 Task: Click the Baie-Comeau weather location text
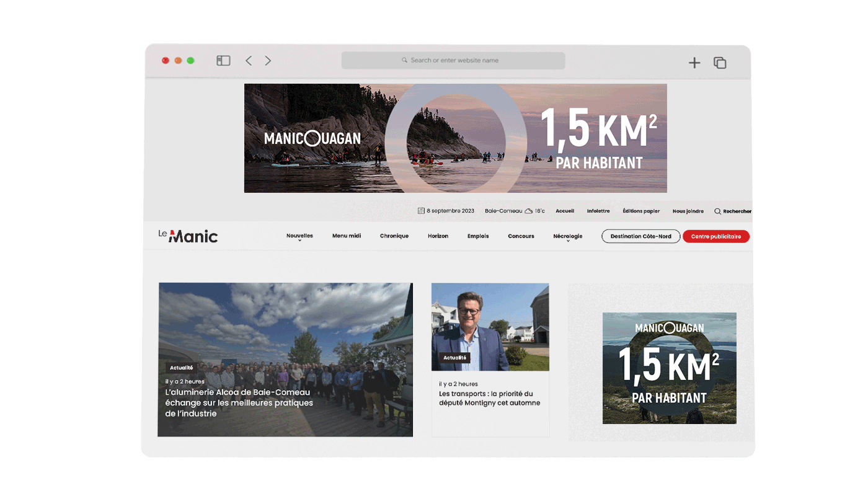[503, 211]
